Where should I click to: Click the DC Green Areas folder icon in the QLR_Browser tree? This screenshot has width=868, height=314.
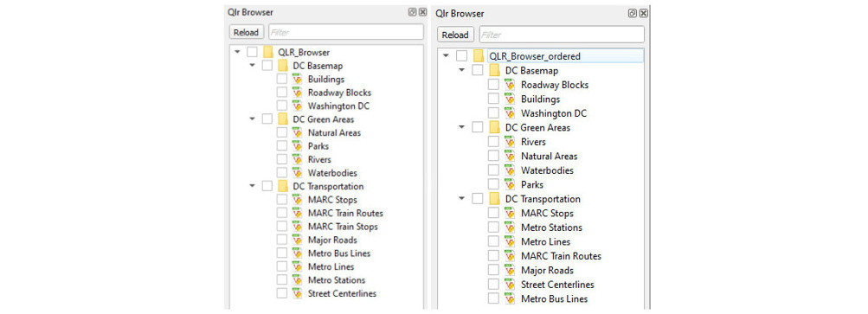coord(283,119)
